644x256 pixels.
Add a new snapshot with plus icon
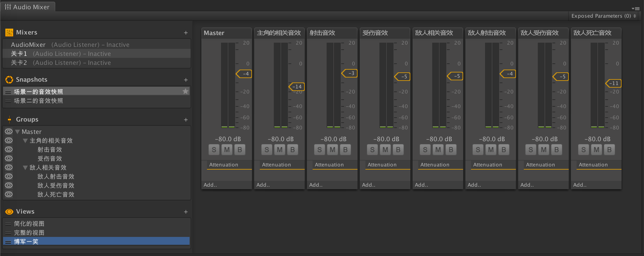(186, 80)
